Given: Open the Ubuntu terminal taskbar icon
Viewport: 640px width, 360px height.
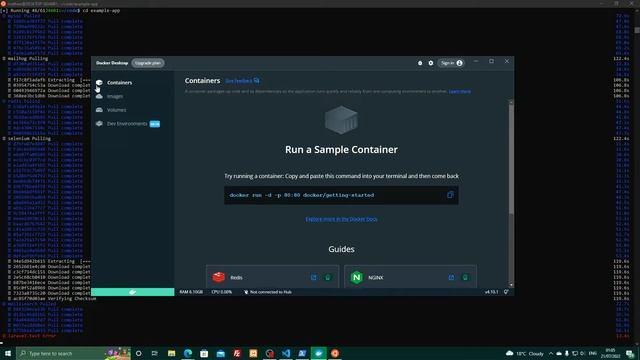Looking at the screenshot, I should click(x=335, y=353).
